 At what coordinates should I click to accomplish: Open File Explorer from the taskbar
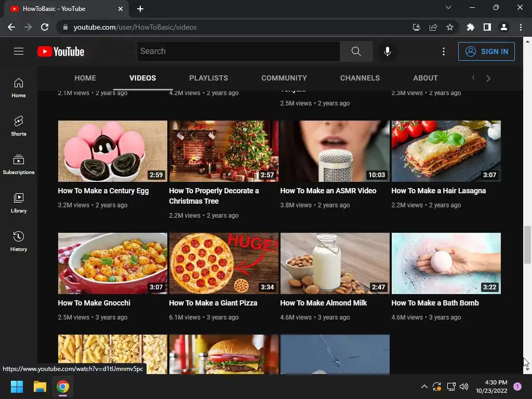pyautogui.click(x=39, y=387)
